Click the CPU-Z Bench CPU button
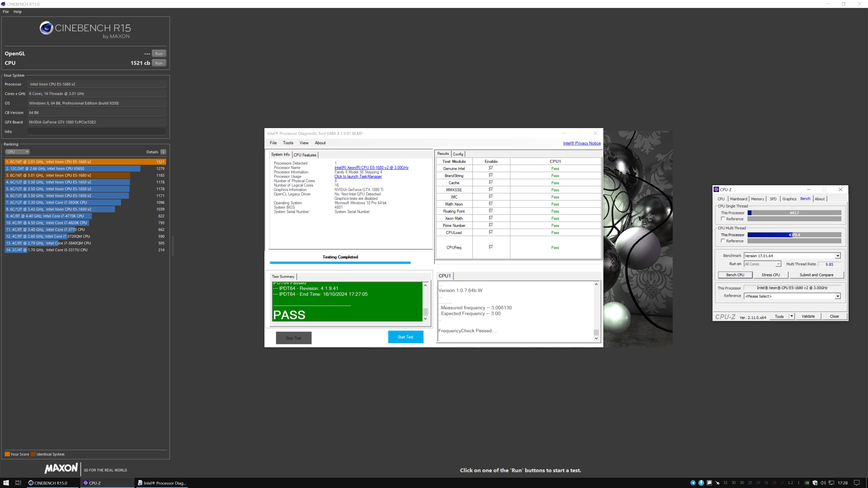Image resolution: width=868 pixels, height=488 pixels. click(x=734, y=275)
